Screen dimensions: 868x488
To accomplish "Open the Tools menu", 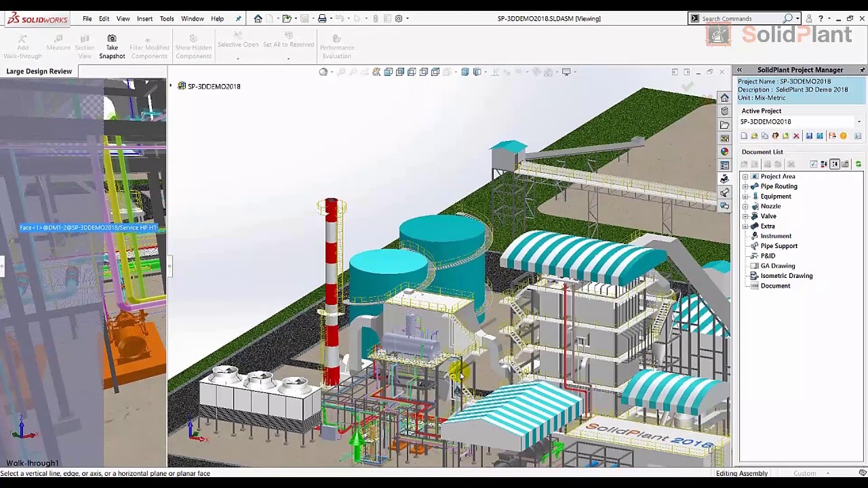I will [x=167, y=18].
